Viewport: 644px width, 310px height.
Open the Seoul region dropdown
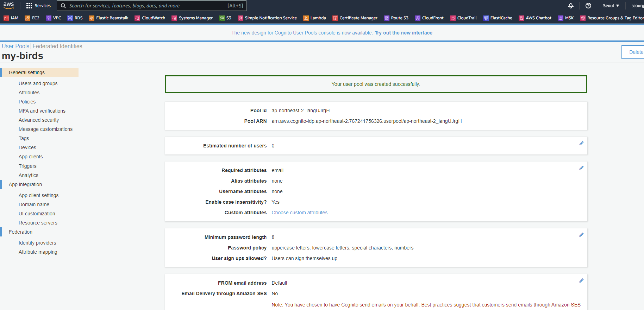(611, 6)
